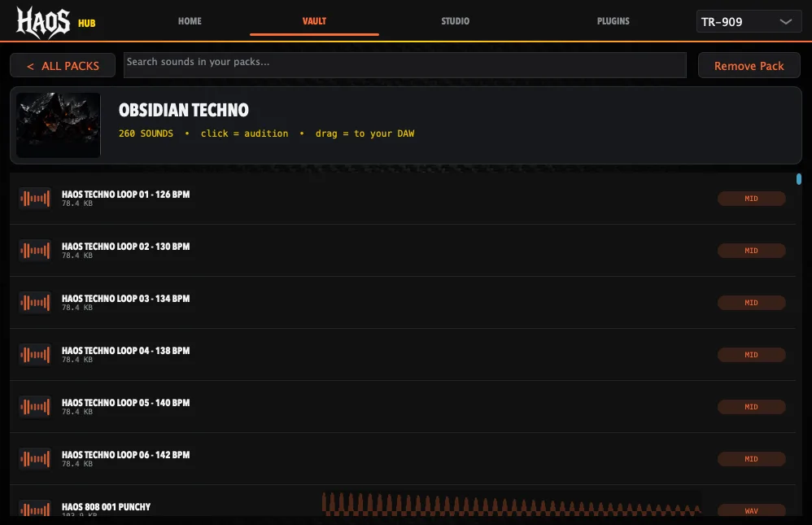This screenshot has width=812, height=525.
Task: Click 'HAOS TECHNO LOOP 04 - 138 BPM'
Action: pyautogui.click(x=126, y=350)
